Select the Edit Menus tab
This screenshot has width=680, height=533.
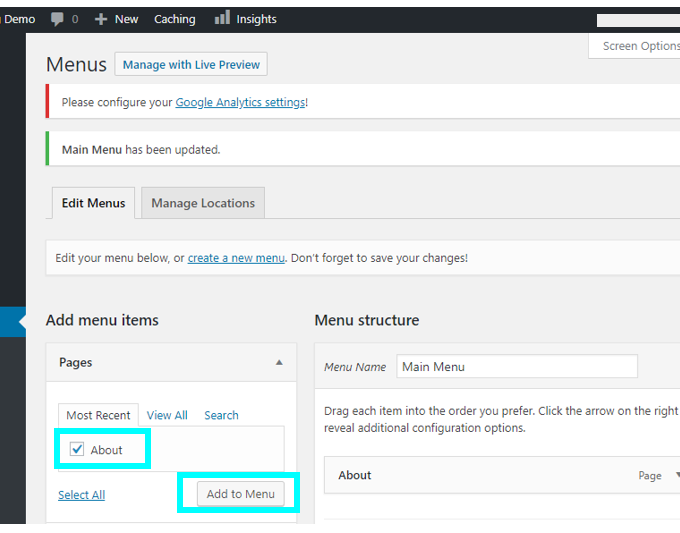click(x=93, y=203)
